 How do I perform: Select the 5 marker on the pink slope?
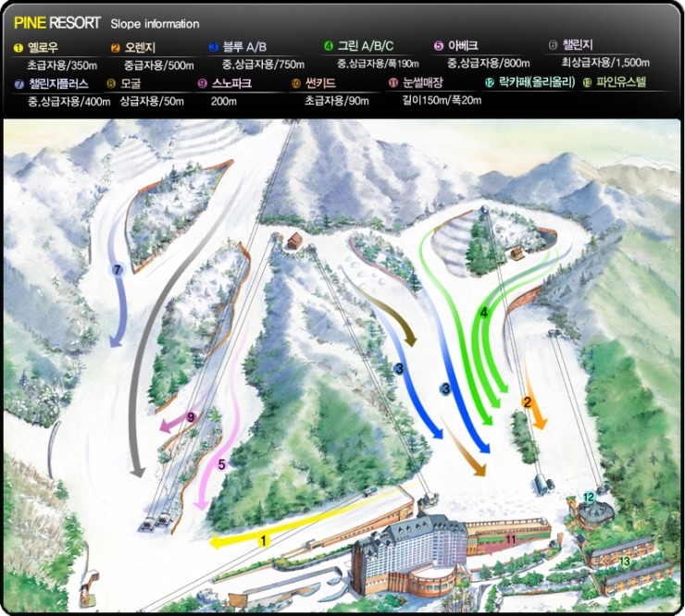coord(221,464)
